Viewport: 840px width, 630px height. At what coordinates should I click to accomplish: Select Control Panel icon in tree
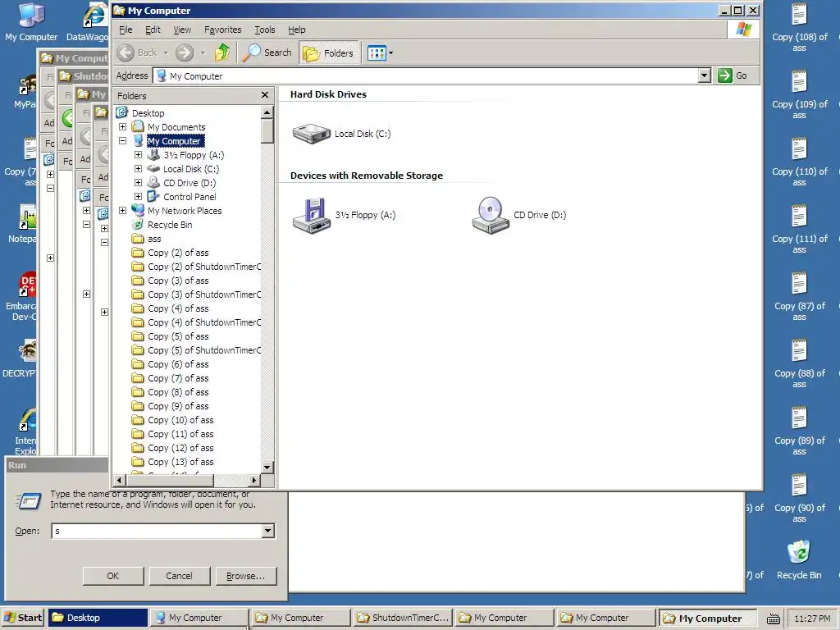coord(153,197)
